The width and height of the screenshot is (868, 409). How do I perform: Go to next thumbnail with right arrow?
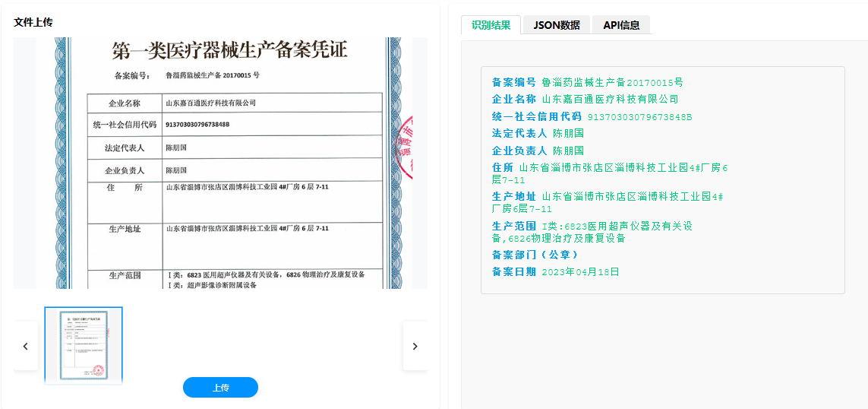click(415, 346)
